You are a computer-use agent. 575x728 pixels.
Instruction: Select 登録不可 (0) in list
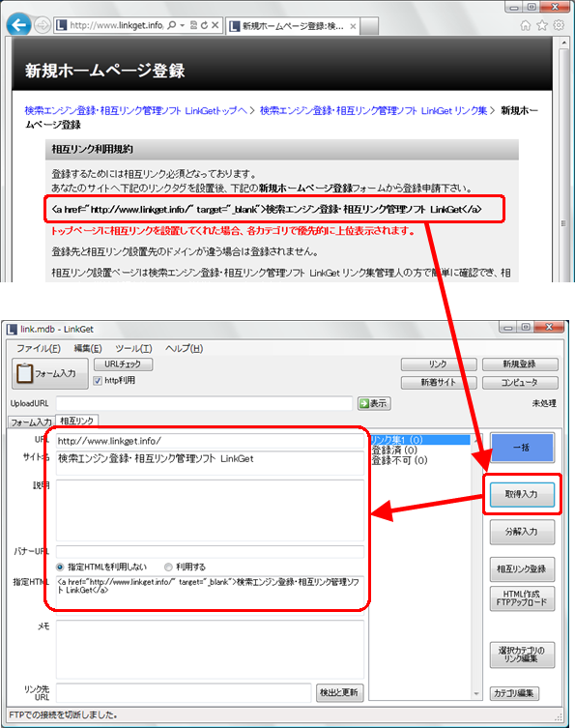(x=399, y=460)
